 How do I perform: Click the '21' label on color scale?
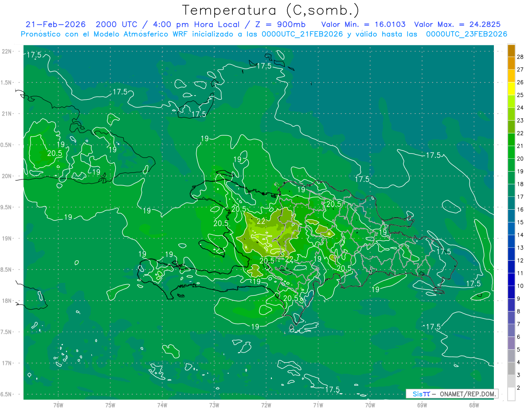point(520,146)
